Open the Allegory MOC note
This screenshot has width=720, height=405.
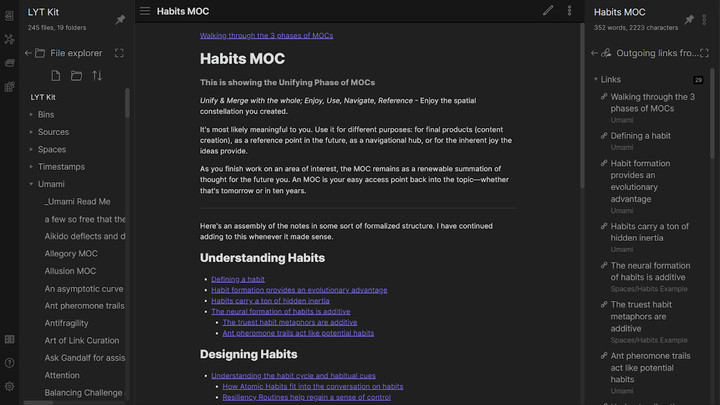click(x=70, y=254)
